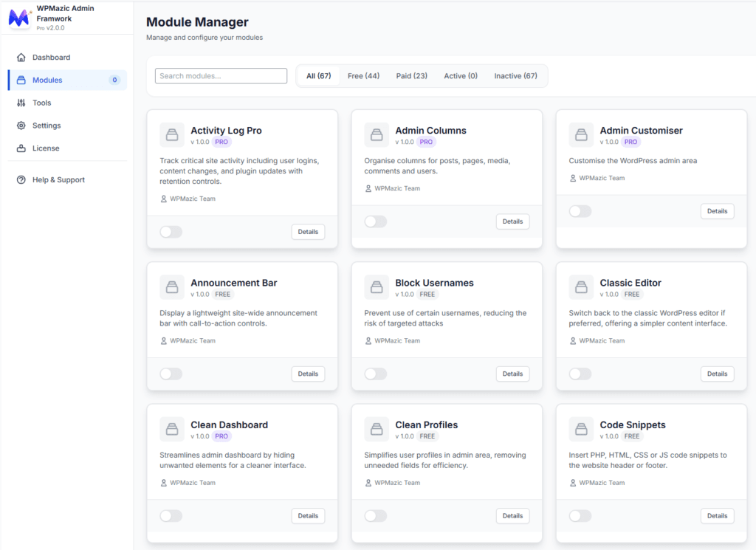Filter by Free (44) modules
The width and height of the screenshot is (756, 550).
(363, 76)
